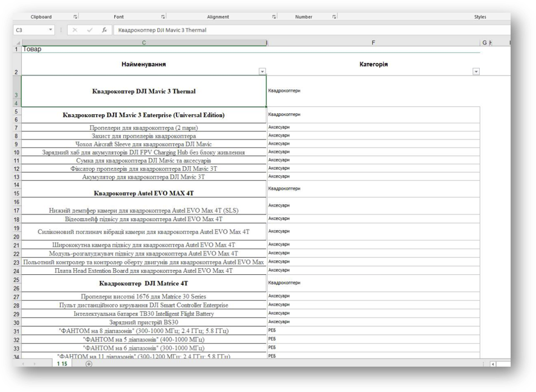Open filter dropdown for Категорія column
The image size is (536, 392).
476,71
